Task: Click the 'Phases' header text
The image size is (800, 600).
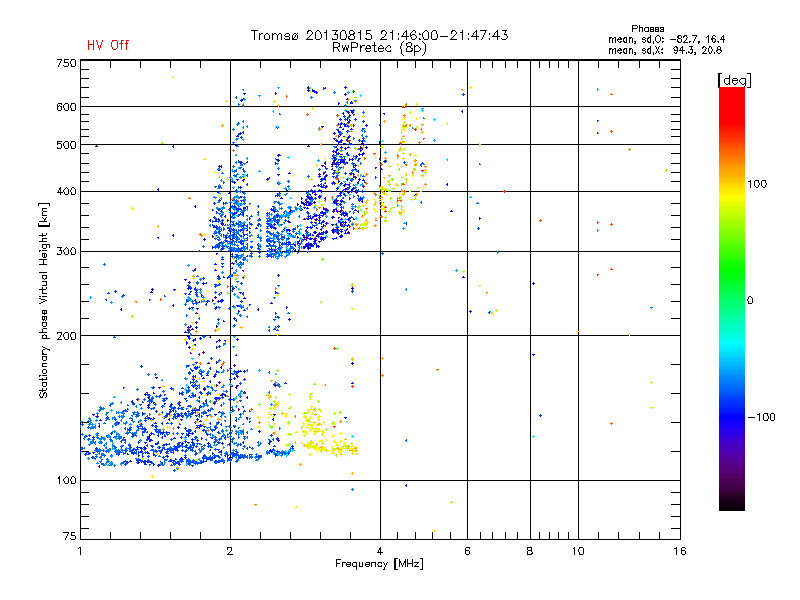Action: (x=647, y=29)
